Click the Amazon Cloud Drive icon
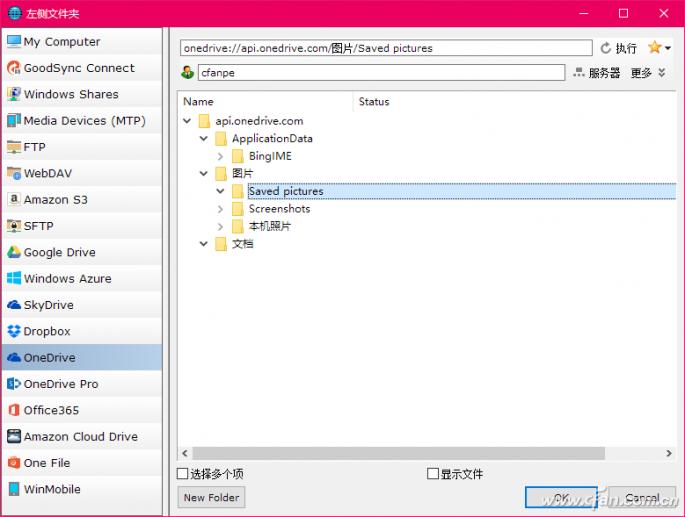Viewport: 685px width, 517px height. point(14,436)
